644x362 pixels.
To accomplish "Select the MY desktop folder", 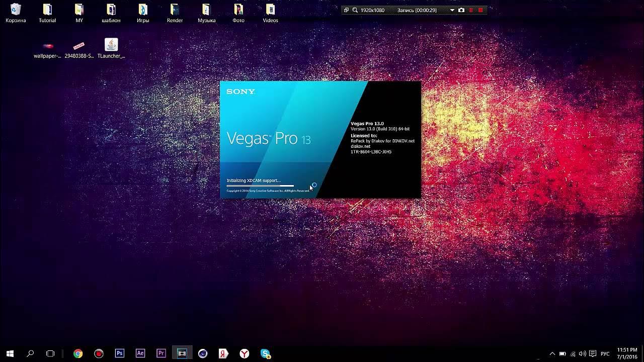I will click(79, 13).
